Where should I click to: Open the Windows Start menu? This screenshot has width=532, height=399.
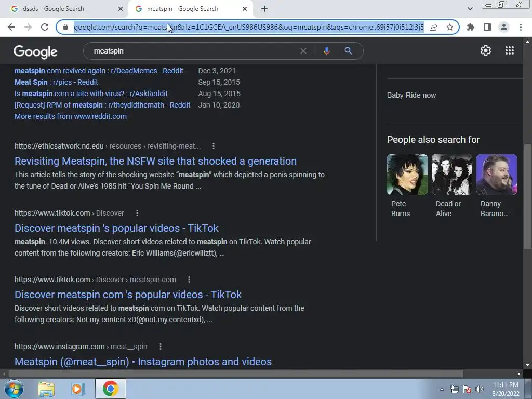[14, 389]
